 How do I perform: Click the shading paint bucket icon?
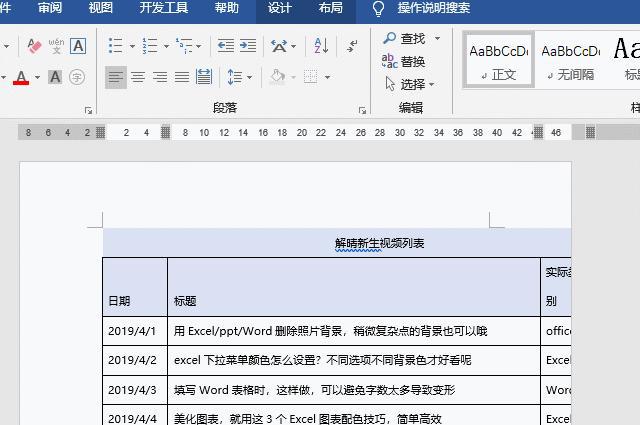pyautogui.click(x=278, y=77)
